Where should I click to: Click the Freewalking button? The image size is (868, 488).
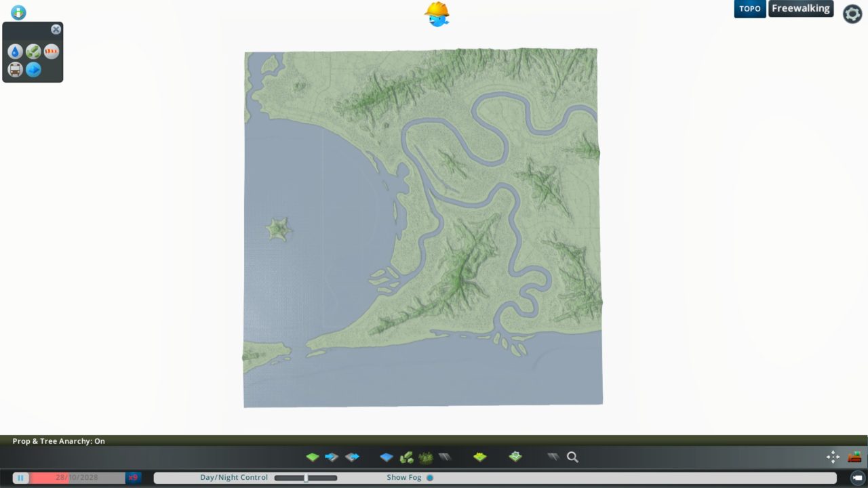pyautogui.click(x=801, y=9)
